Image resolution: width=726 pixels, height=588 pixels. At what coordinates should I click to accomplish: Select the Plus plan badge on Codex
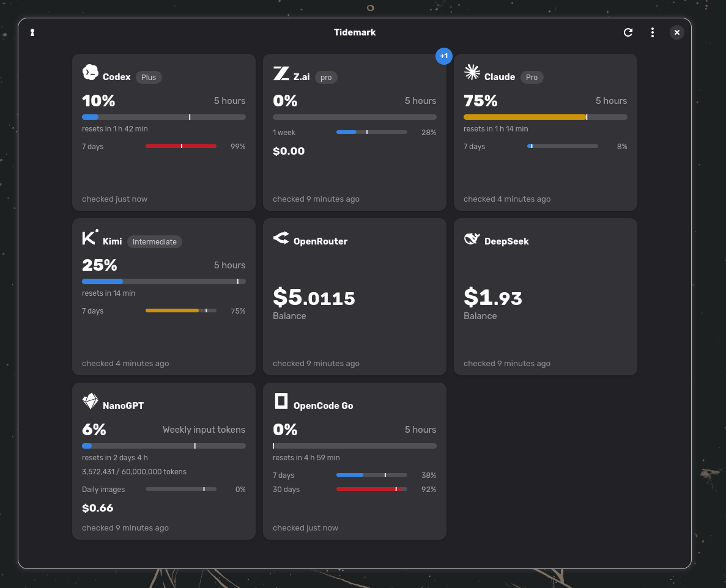(149, 77)
